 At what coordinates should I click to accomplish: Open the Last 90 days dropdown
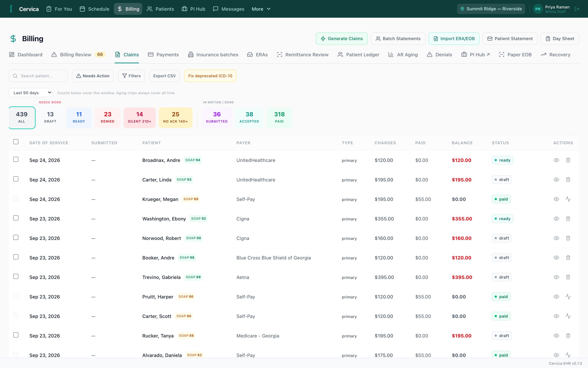click(x=31, y=93)
